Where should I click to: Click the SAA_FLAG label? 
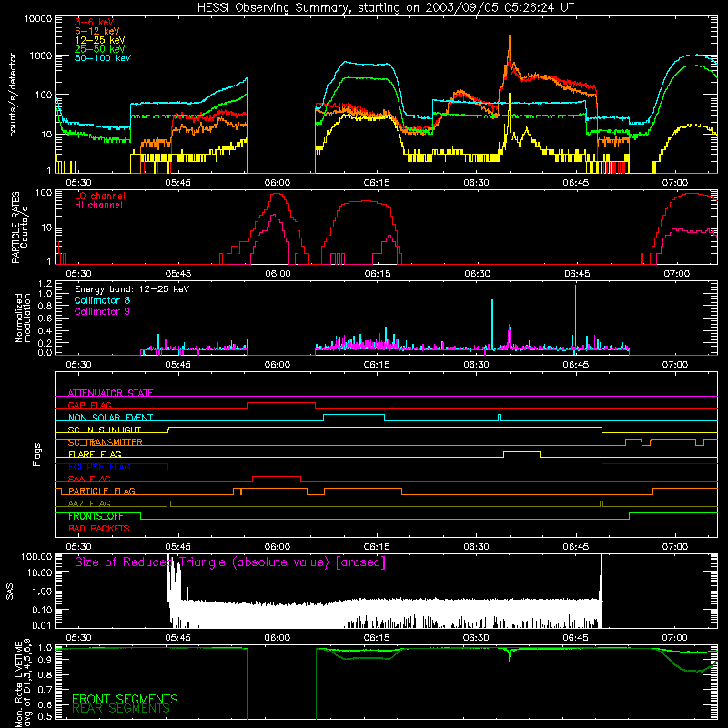tap(89, 479)
